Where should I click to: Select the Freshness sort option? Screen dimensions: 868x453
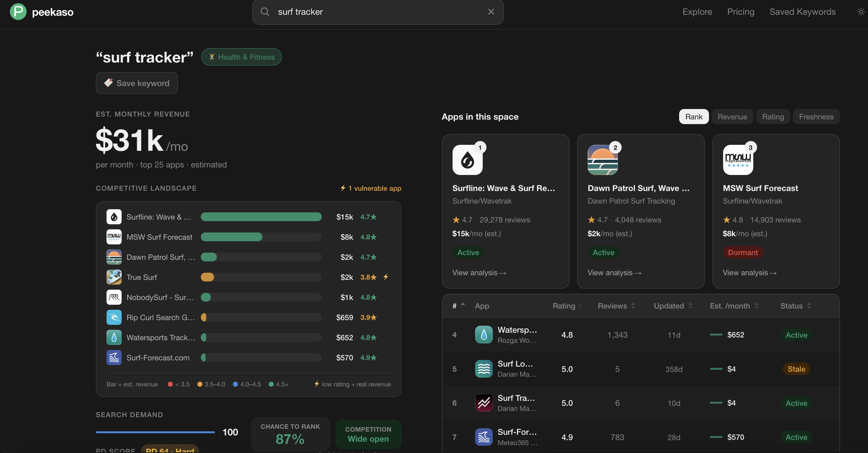tap(816, 117)
